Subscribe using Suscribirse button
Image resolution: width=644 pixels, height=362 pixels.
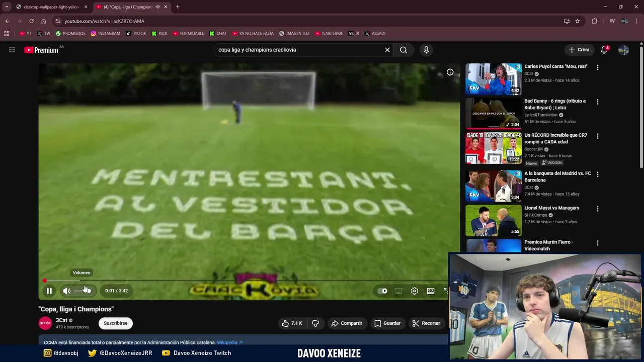[116, 323]
